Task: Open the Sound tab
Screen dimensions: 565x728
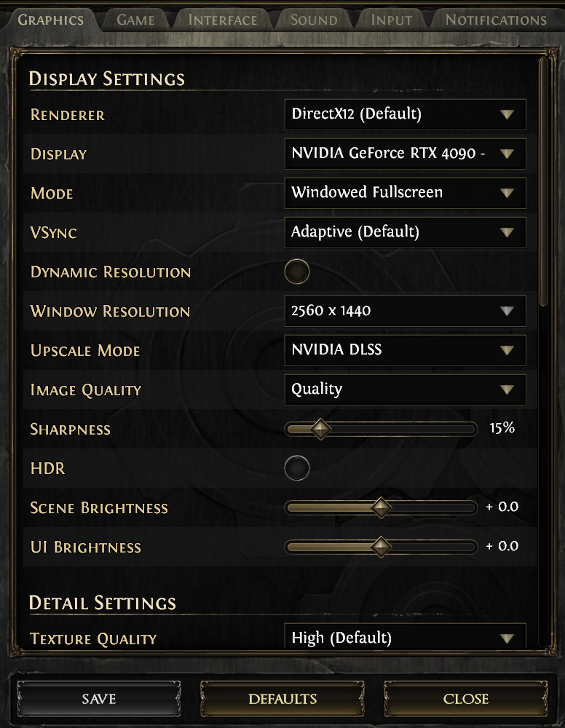Action: [314, 20]
